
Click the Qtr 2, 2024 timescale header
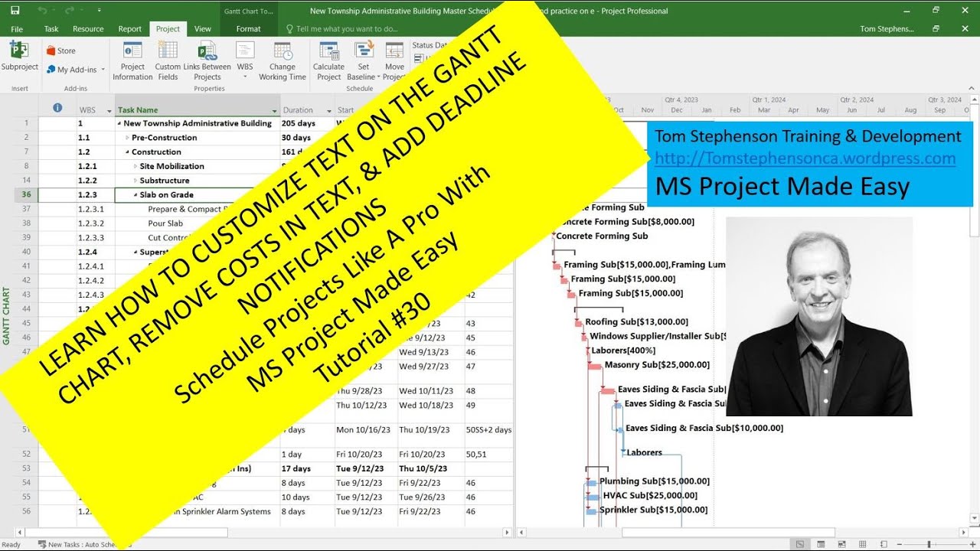tap(857, 99)
